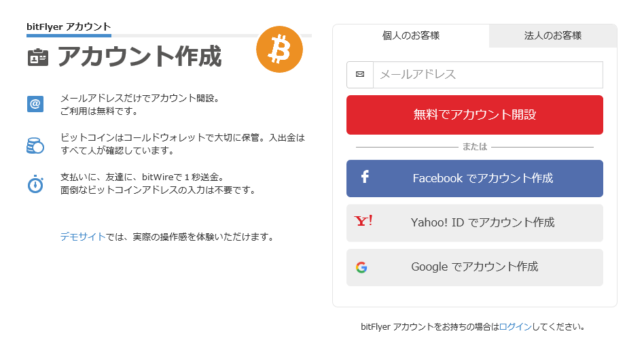Viewport: 644px width, 359px height.
Task: Focus the メールアドレス input field
Action: pos(487,75)
